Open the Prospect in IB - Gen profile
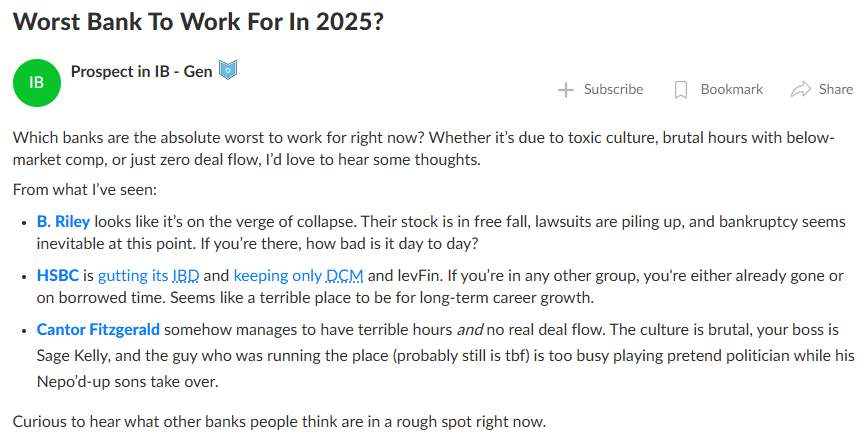 pyautogui.click(x=142, y=71)
